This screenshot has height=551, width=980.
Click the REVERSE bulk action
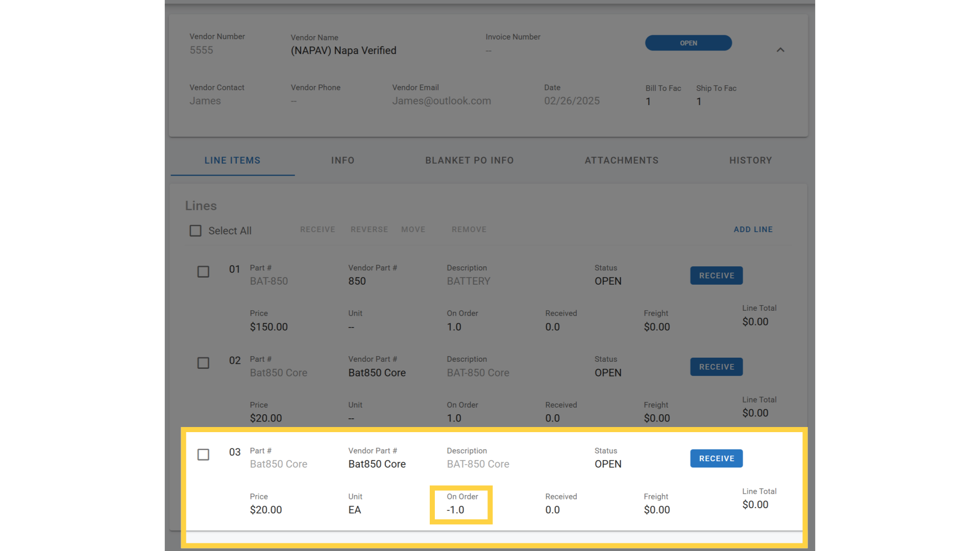coord(369,230)
